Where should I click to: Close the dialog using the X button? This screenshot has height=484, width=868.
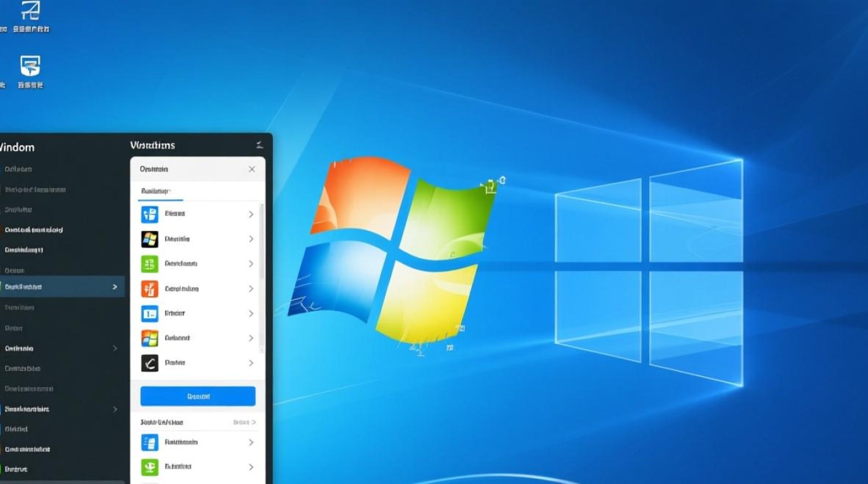coord(252,168)
